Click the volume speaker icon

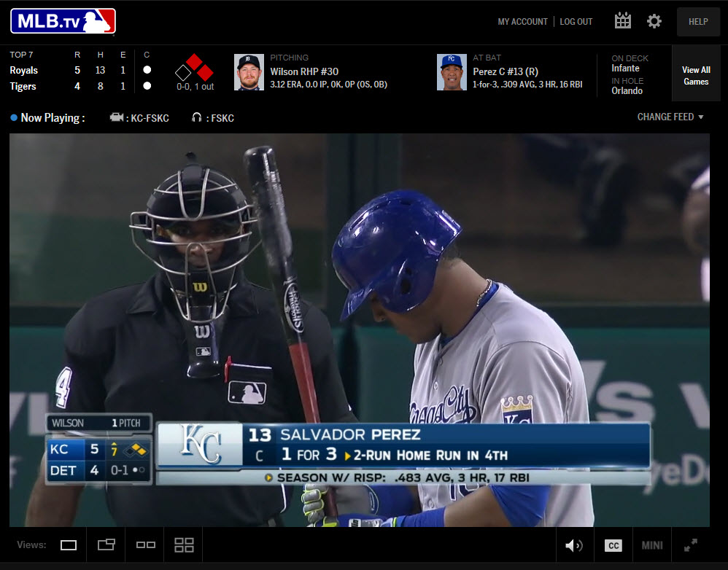[x=574, y=545]
